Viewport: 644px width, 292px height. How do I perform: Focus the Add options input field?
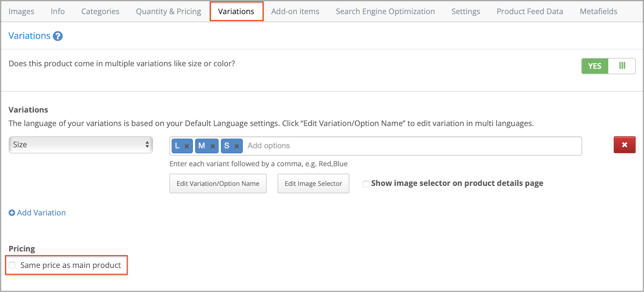[412, 146]
